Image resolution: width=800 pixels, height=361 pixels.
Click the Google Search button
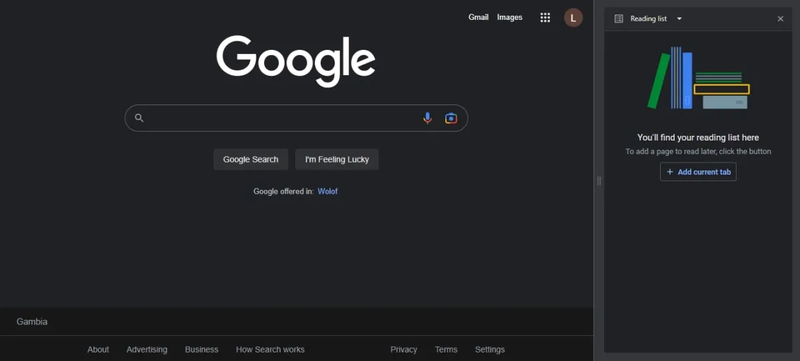point(251,160)
